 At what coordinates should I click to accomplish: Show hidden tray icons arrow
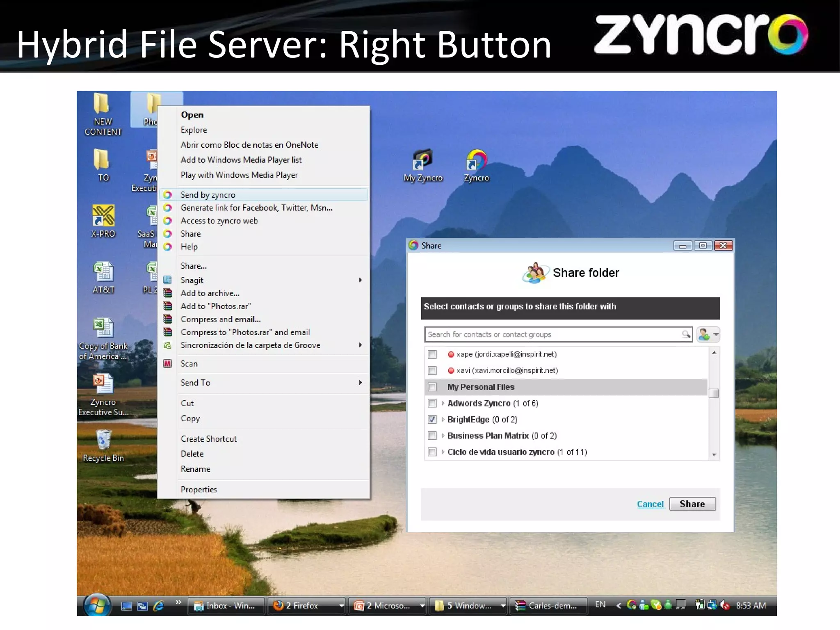(x=619, y=605)
